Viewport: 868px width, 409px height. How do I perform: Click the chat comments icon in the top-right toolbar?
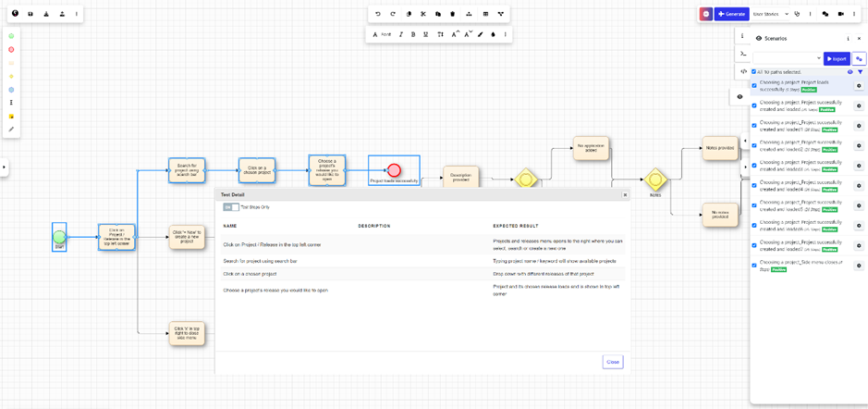click(825, 15)
